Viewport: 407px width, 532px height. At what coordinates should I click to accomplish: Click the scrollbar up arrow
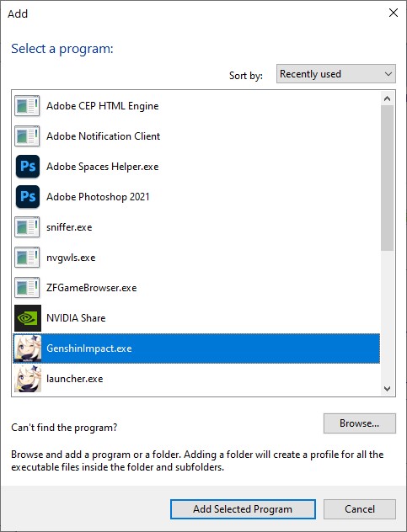tap(387, 98)
